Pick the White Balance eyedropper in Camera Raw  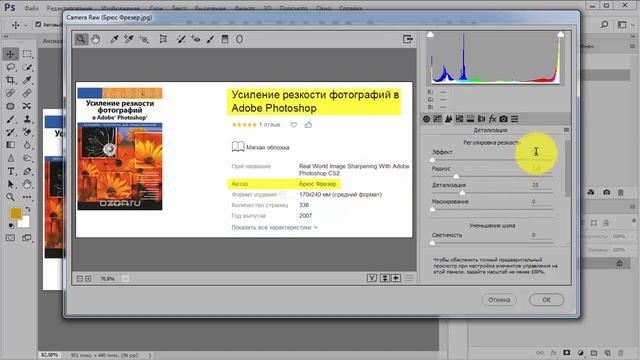(114, 39)
